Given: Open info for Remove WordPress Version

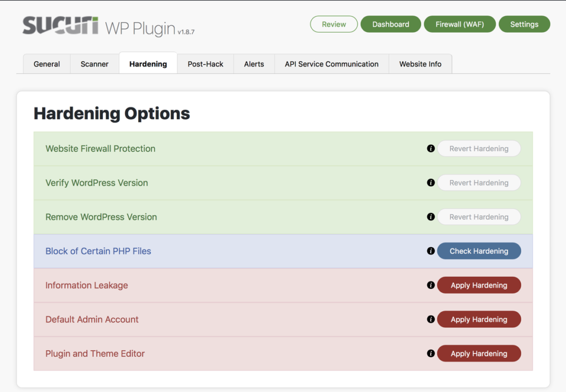Looking at the screenshot, I should tap(431, 216).
